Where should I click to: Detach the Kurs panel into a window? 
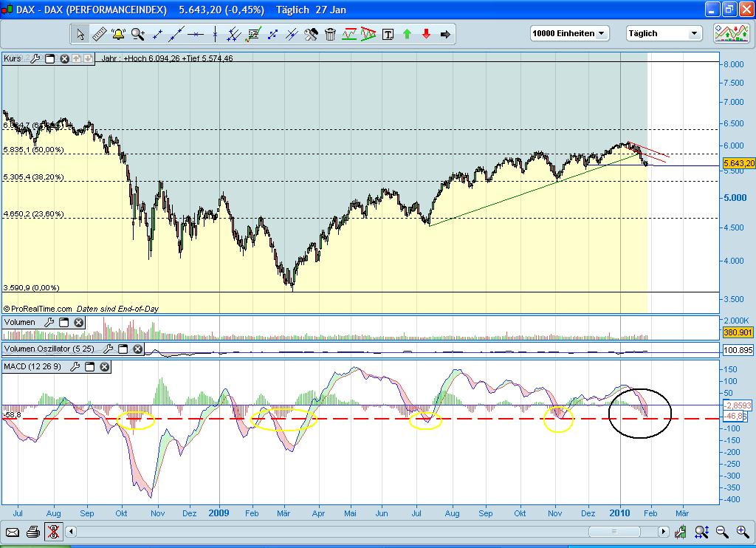pos(49,58)
